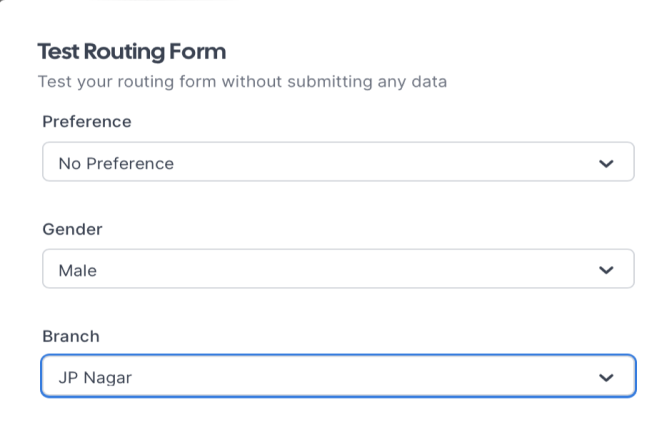Click the word 'Routing' in the title

[130, 51]
